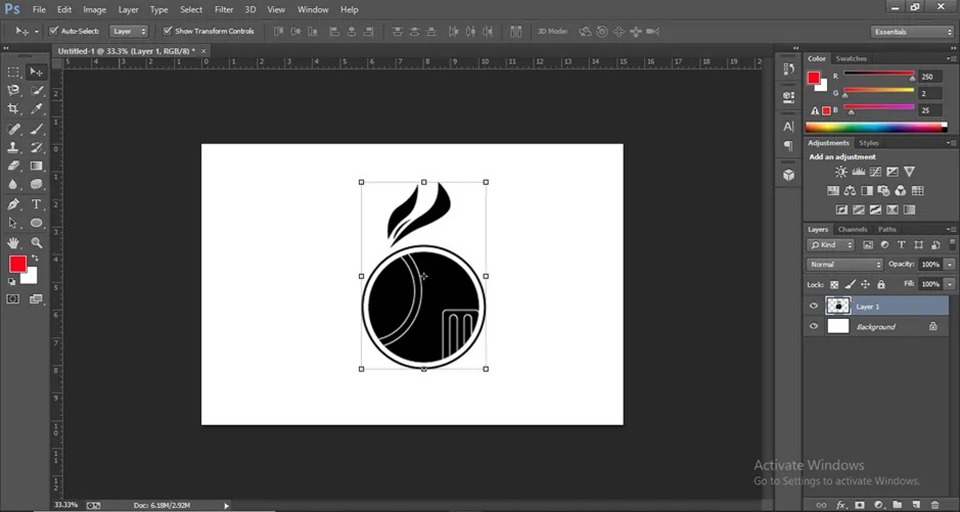Choose the Pen tool

[x=14, y=204]
